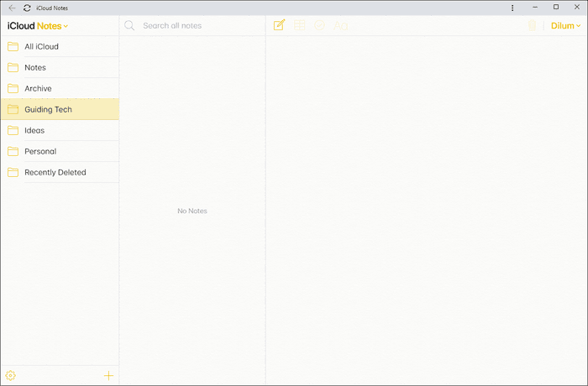This screenshot has height=386, width=588.
Task: Reload iCloud Notes with refresh icon
Action: (27, 8)
